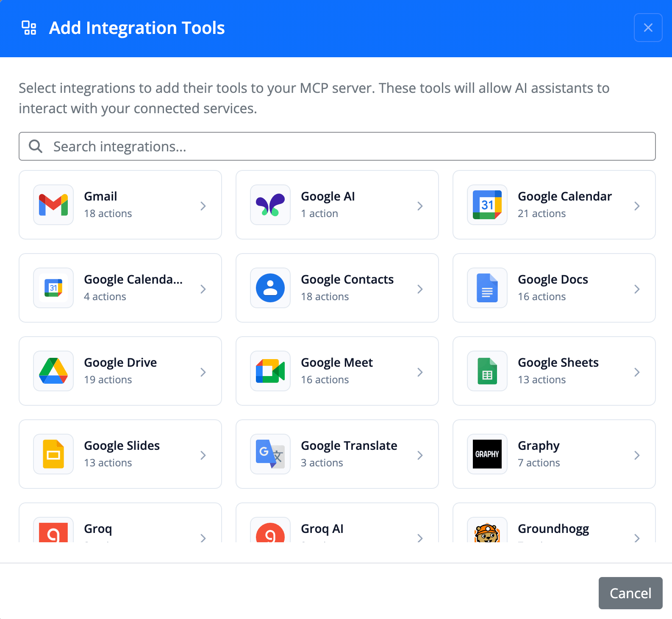The height and width of the screenshot is (619, 672).
Task: Click the Cancel button
Action: point(630,593)
